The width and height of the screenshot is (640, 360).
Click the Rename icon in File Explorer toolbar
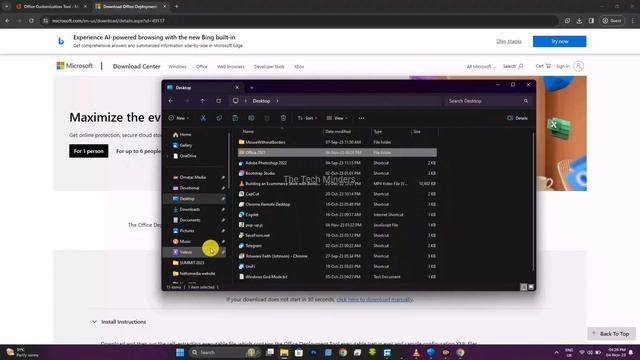pos(251,118)
